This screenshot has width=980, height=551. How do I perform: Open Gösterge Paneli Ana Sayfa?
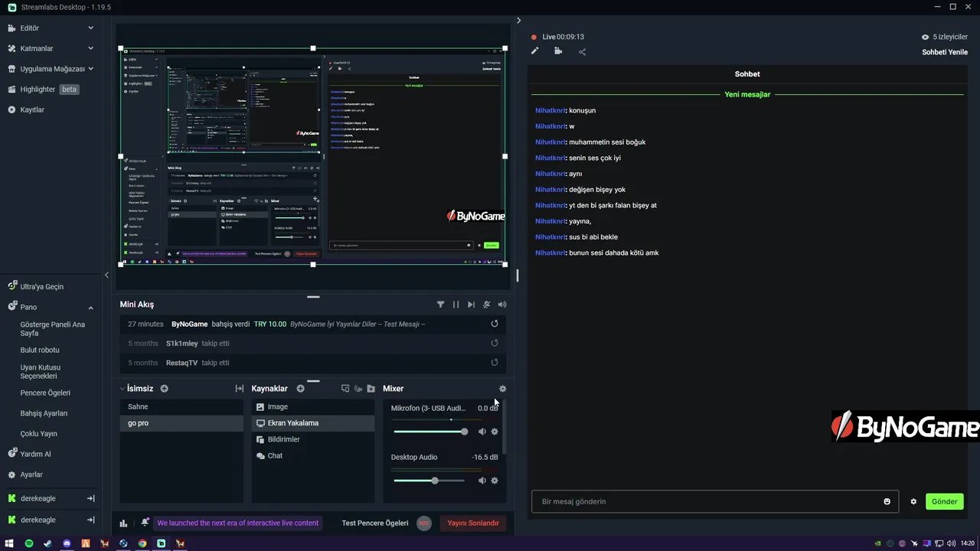(x=52, y=329)
